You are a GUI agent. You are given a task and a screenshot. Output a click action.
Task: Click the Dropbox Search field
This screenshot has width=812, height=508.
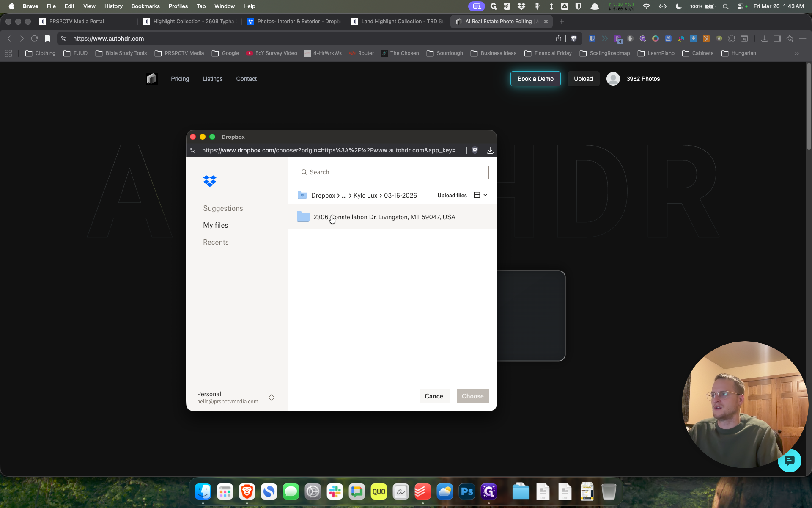[x=392, y=172]
